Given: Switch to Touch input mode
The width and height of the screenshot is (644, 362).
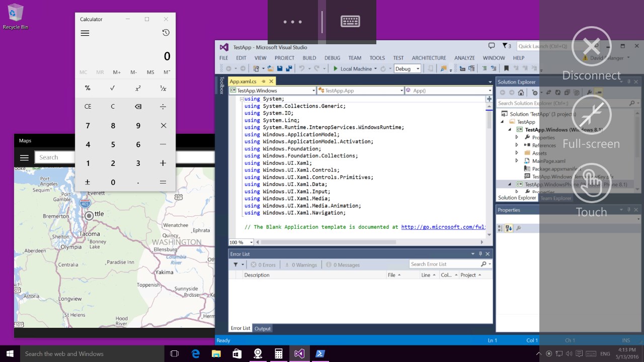Looking at the screenshot, I should point(592,183).
